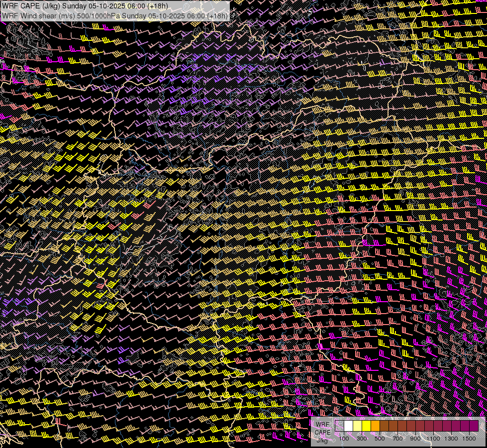Select the 500 legend tick label

point(380,439)
